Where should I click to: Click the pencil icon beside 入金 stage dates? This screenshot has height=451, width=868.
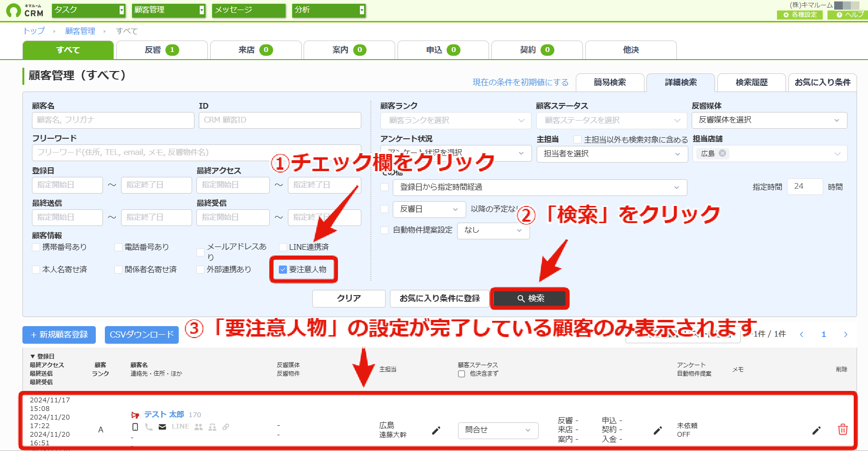click(x=658, y=430)
